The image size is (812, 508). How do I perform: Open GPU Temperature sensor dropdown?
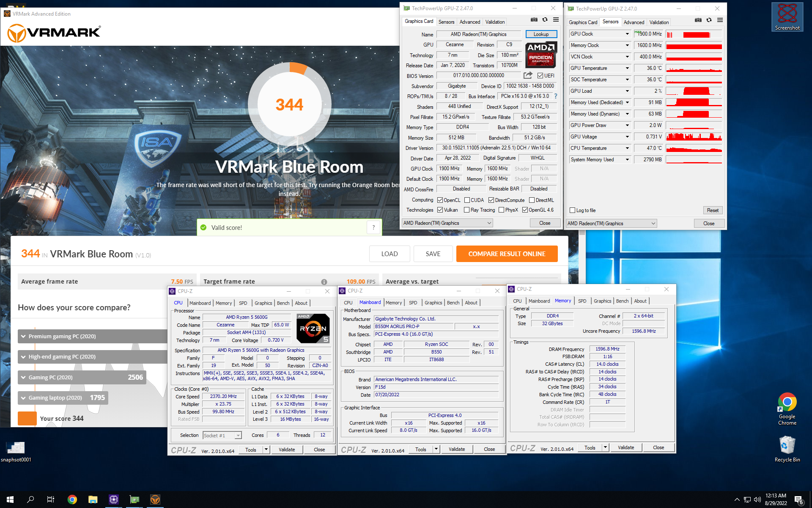(627, 68)
